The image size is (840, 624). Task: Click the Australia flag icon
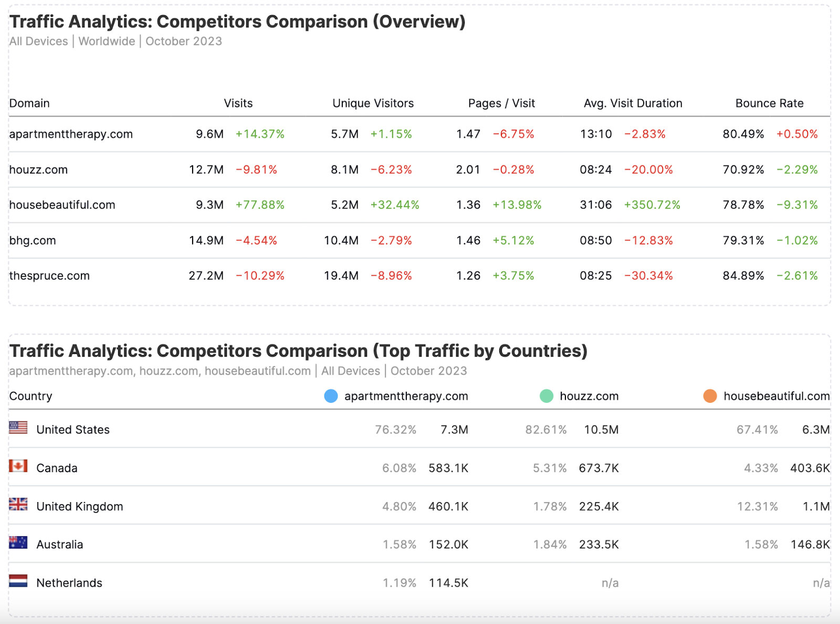click(x=18, y=543)
